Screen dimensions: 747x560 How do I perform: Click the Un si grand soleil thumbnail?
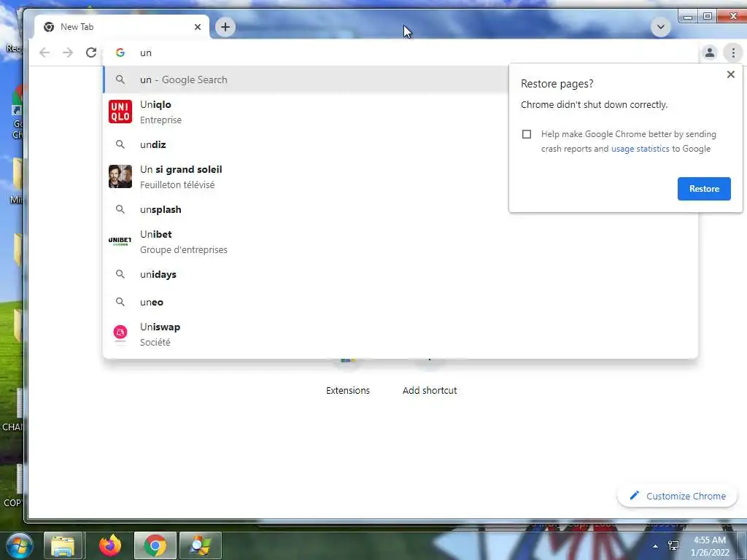[x=120, y=176]
